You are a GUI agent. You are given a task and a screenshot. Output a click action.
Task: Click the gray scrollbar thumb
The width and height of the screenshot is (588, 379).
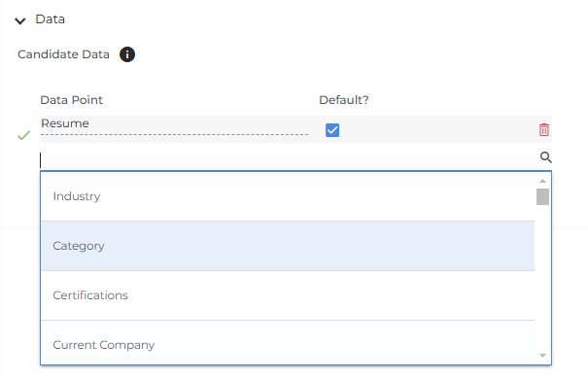542,197
